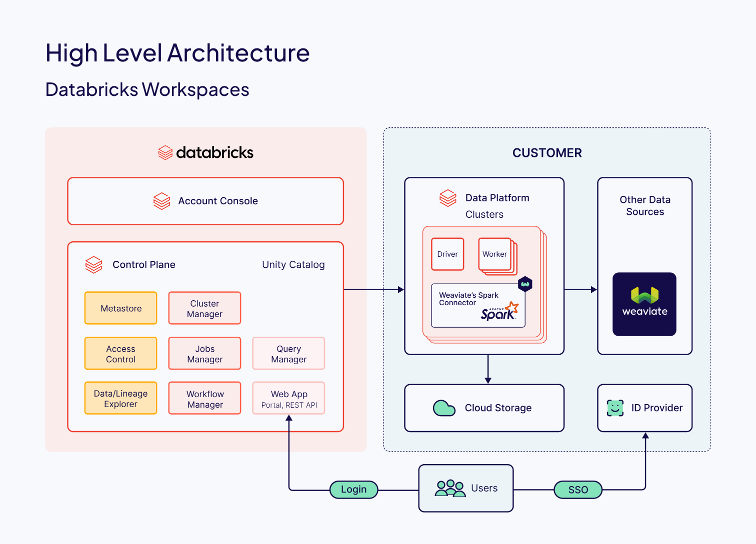Viewport: 756px width, 544px height.
Task: Click the Driver node box
Action: click(x=448, y=254)
